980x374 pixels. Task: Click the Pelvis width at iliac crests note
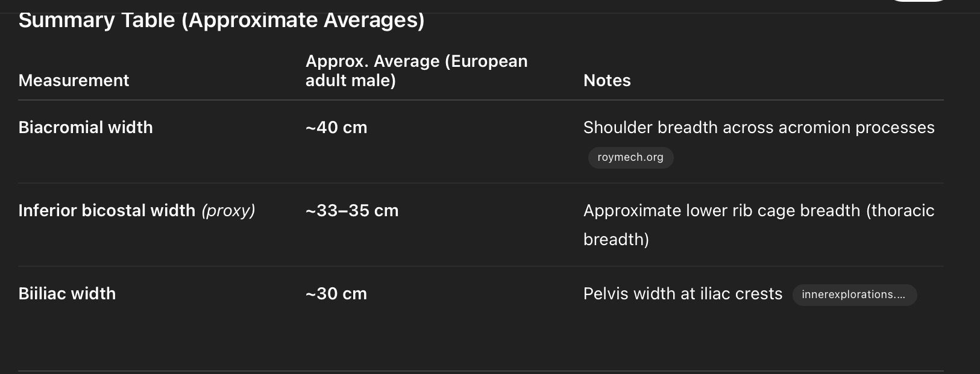pos(682,293)
